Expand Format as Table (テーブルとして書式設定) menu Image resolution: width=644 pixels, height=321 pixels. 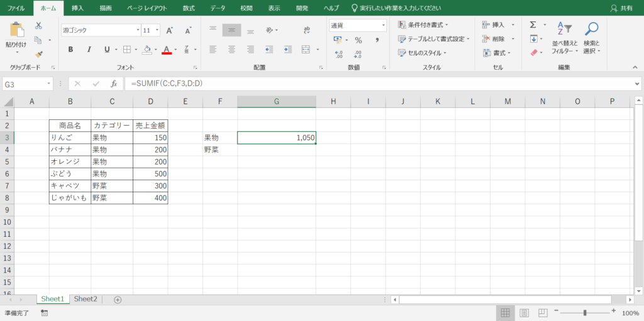[x=434, y=39]
